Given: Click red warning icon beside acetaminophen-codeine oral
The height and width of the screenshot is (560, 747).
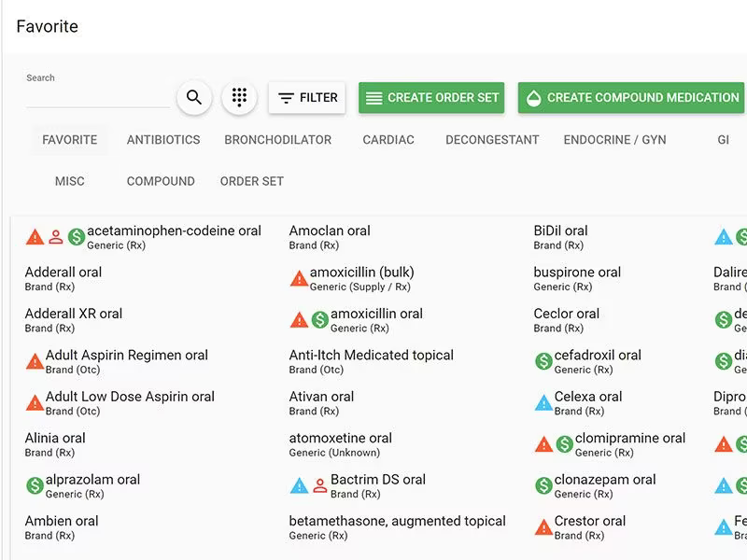Looking at the screenshot, I should coord(35,237).
